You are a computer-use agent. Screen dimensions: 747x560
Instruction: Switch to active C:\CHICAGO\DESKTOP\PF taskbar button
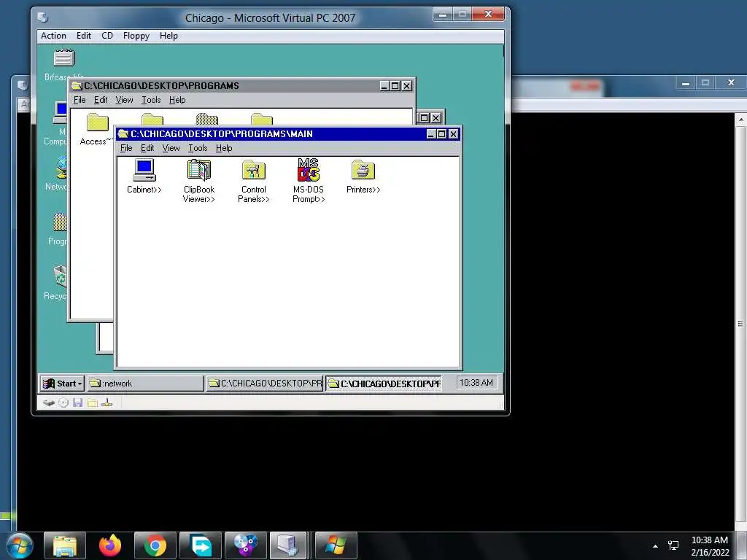(x=384, y=384)
